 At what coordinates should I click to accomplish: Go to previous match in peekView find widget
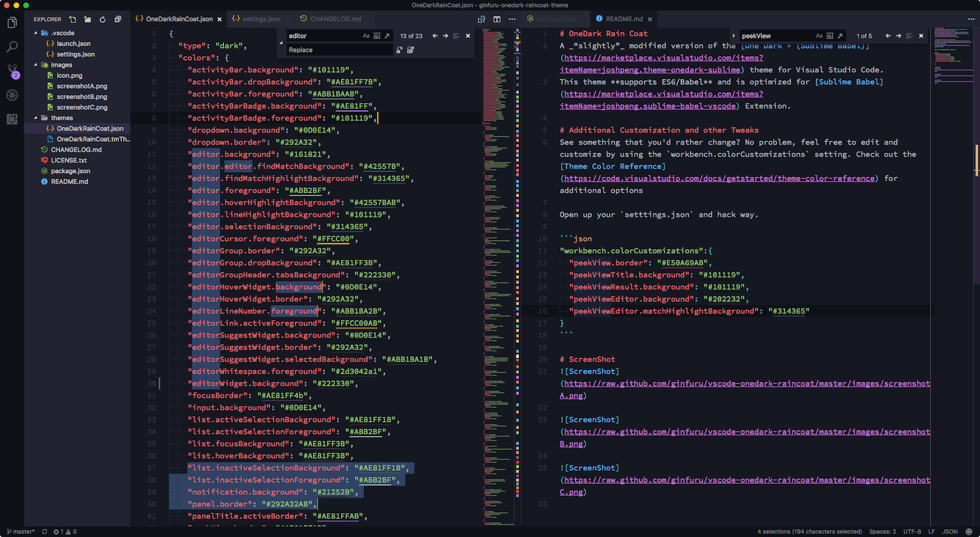888,36
